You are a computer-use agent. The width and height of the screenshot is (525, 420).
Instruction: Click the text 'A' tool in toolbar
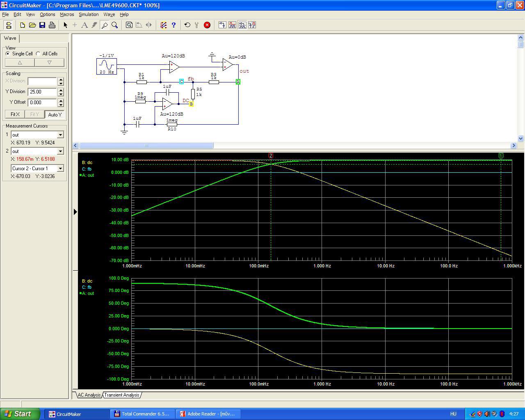click(x=84, y=25)
